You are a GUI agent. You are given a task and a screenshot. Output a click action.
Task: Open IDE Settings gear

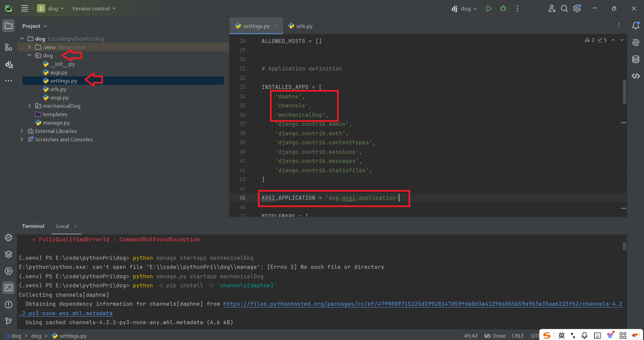pyautogui.click(x=577, y=8)
